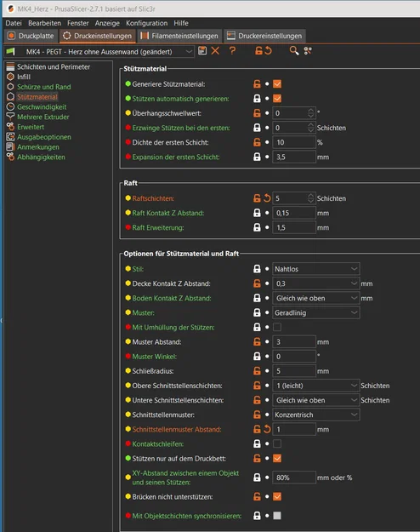Expand the Muster dropdown showing Geradlinig
Viewport: 420px width, 532px height.
(316, 312)
